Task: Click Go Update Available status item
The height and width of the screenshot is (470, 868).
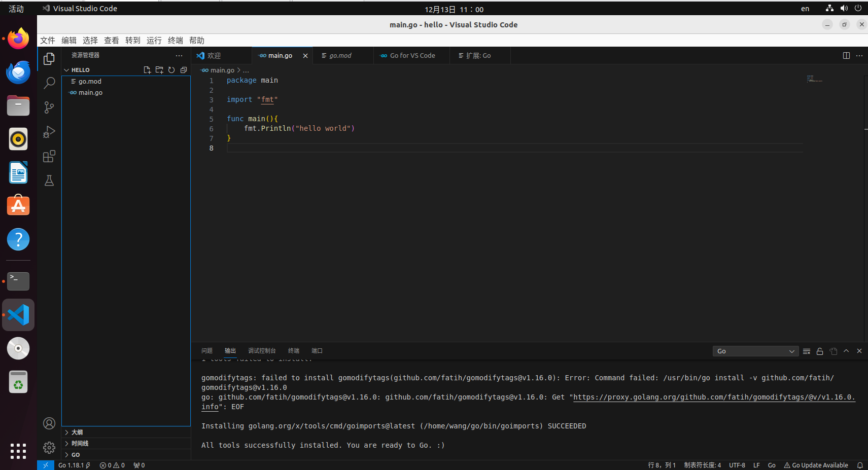Action: pyautogui.click(x=816, y=465)
